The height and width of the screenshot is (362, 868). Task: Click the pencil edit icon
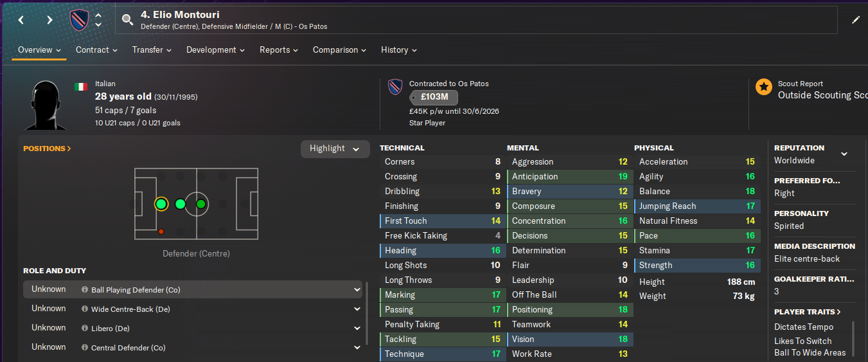(856, 20)
